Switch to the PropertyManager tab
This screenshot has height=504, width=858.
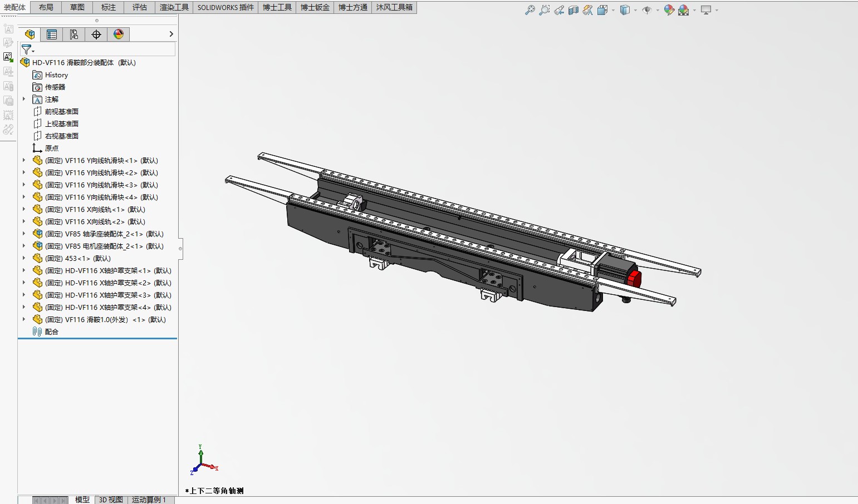(x=52, y=34)
